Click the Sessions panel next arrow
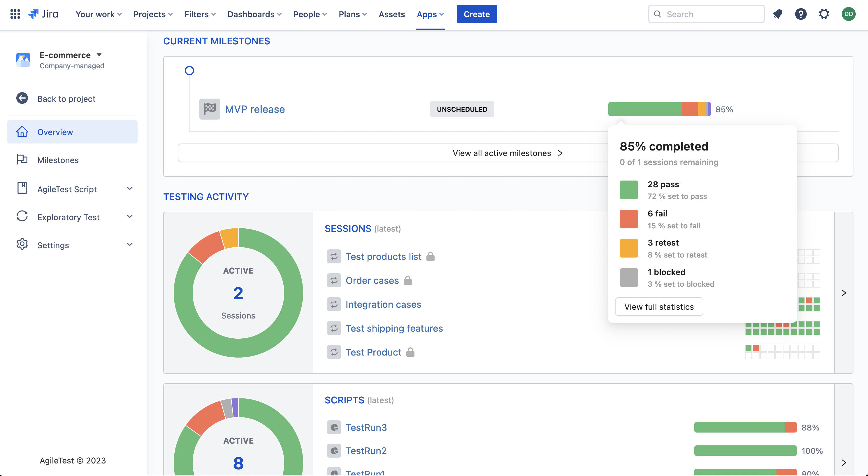The width and height of the screenshot is (868, 476). [844, 293]
